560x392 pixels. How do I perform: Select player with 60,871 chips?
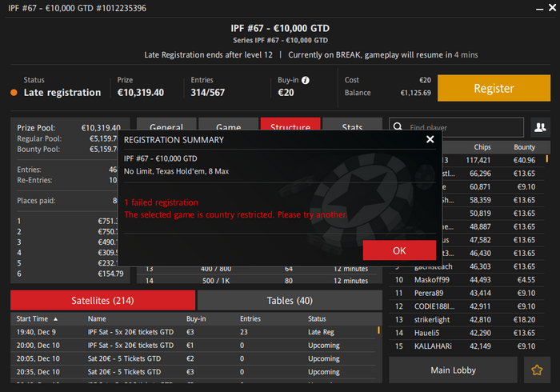click(493, 186)
